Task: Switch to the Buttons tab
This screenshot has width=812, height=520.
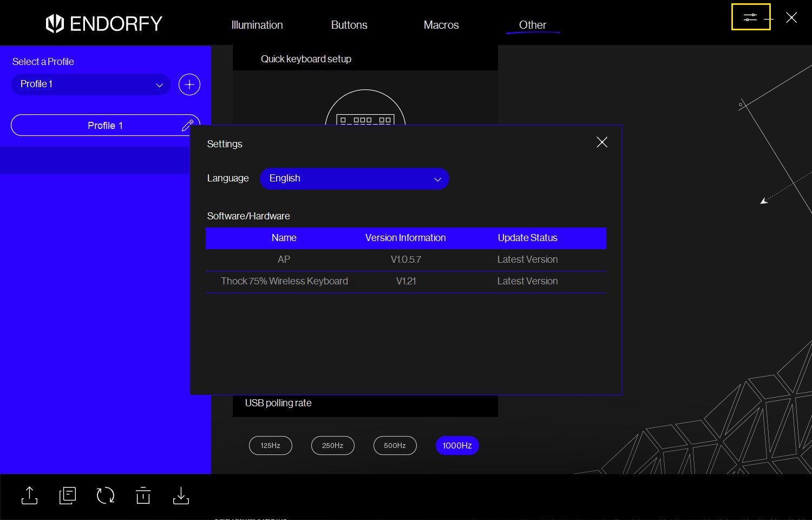Action: coord(349,25)
